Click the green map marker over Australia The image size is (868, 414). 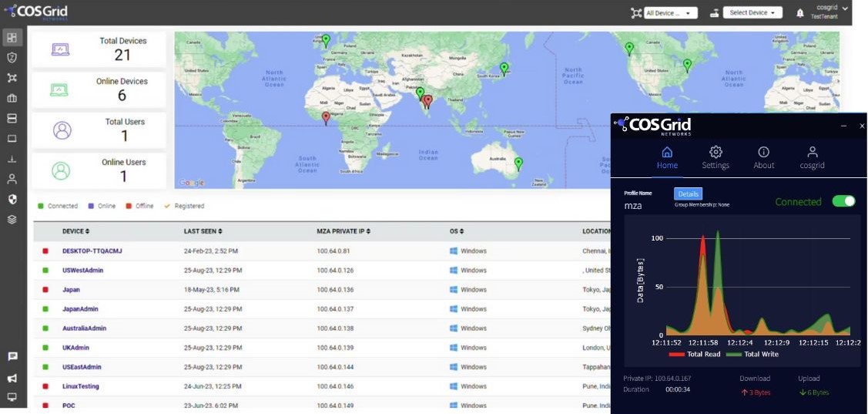pos(518,163)
